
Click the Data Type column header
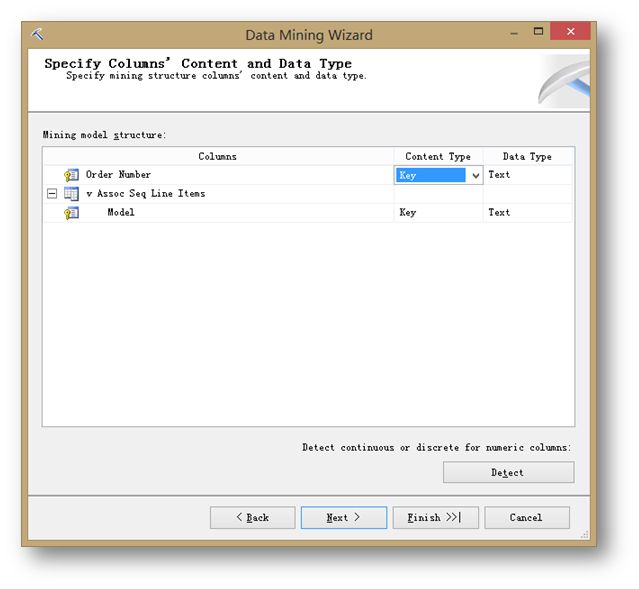pyautogui.click(x=527, y=157)
